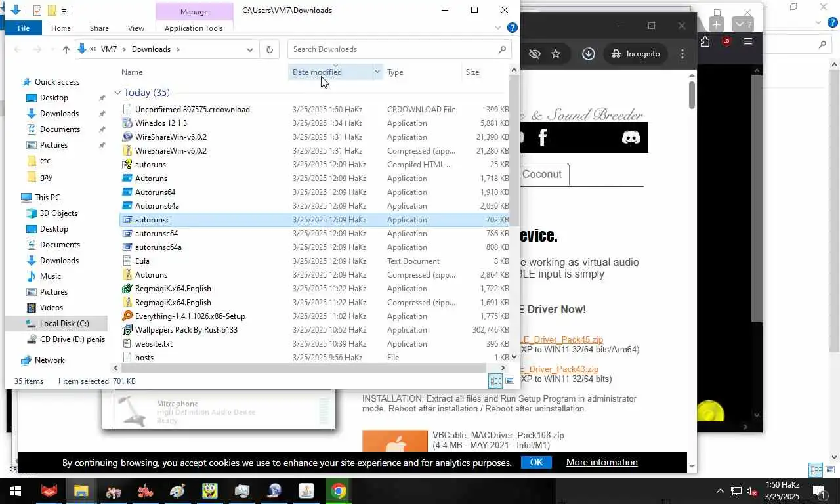Viewport: 840px width, 504px height.
Task: Accept cookies with the OK button
Action: pos(536,462)
